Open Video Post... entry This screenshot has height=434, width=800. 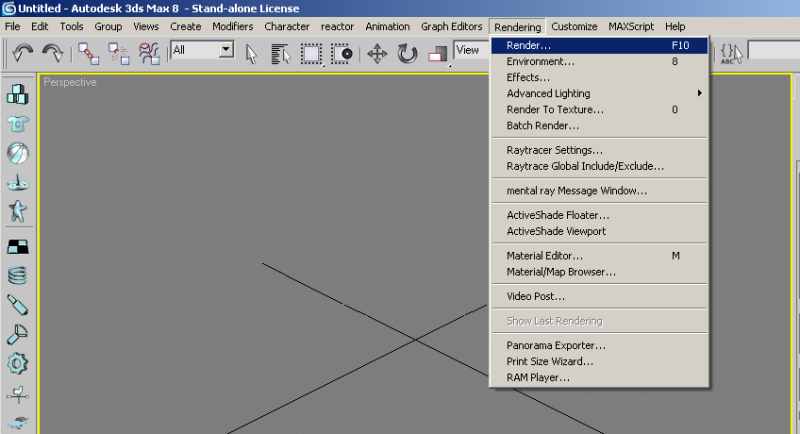(599, 296)
